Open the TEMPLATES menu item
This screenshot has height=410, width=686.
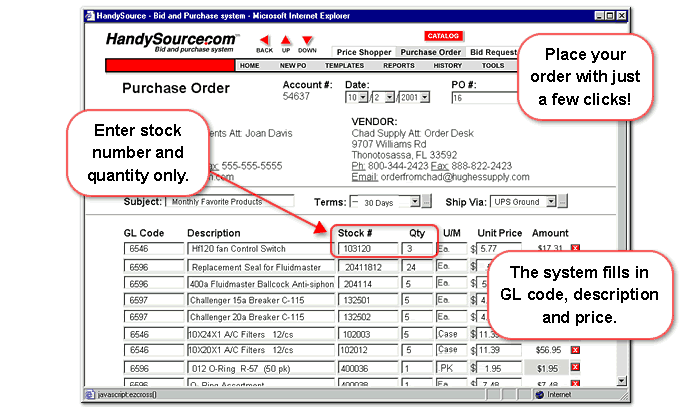click(x=345, y=65)
